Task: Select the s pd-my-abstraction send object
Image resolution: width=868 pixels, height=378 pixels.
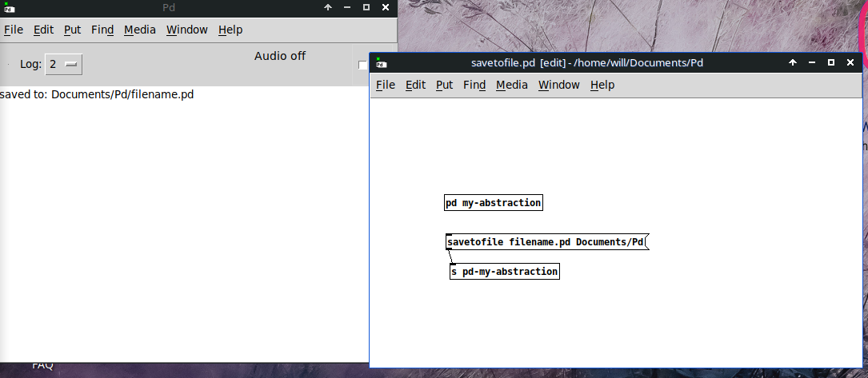Action: pyautogui.click(x=504, y=272)
